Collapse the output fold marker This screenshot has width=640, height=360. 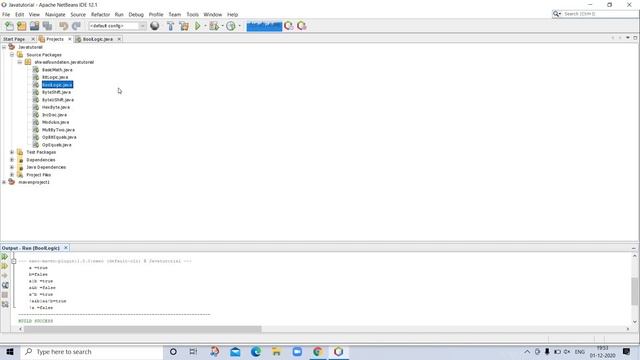click(14, 261)
